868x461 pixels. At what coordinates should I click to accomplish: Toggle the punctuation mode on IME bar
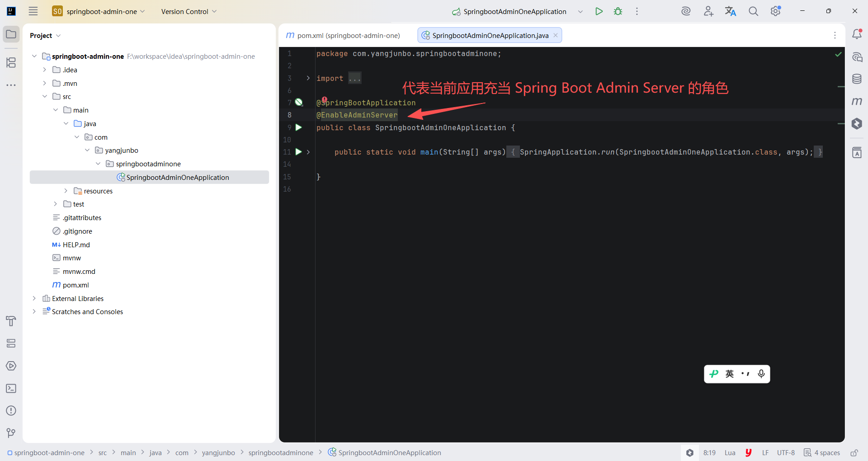745,374
